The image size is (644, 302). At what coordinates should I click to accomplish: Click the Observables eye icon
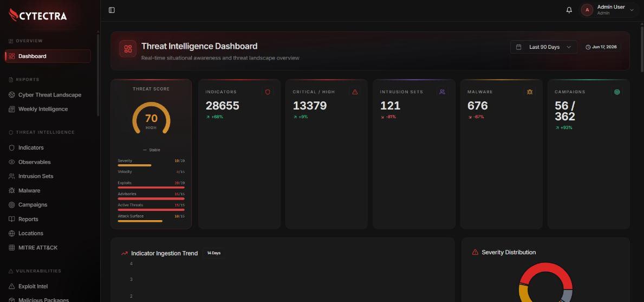coord(11,162)
